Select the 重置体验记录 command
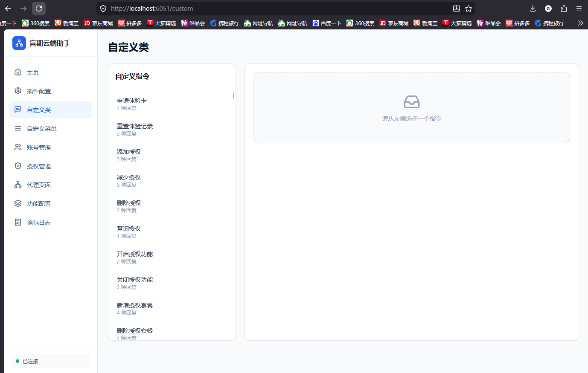The height and width of the screenshot is (373, 588). 172,130
